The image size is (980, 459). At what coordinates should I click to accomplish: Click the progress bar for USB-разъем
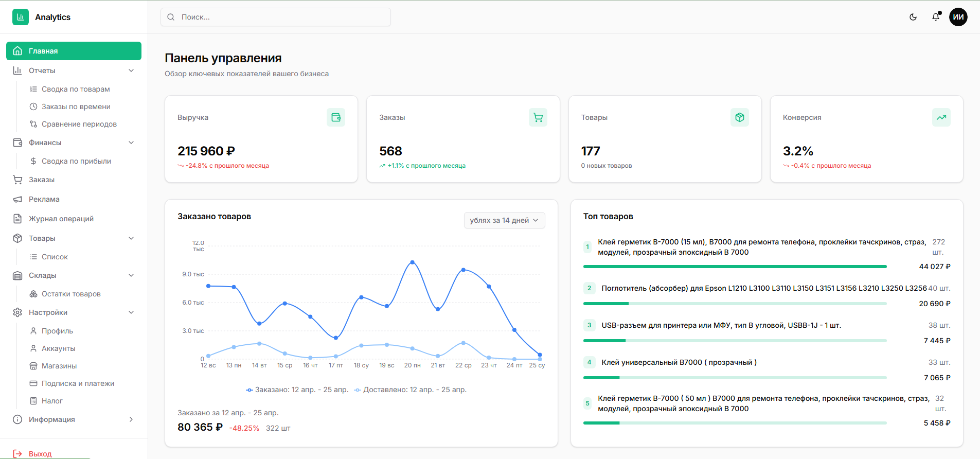[735, 341]
